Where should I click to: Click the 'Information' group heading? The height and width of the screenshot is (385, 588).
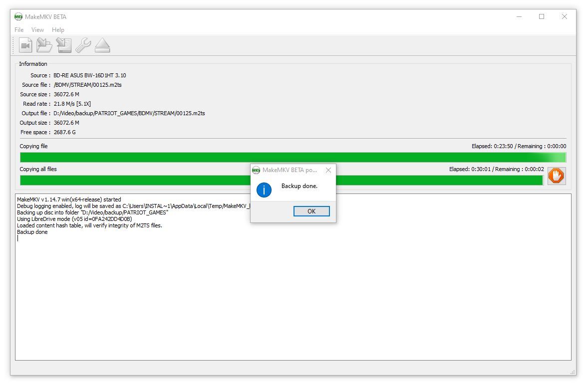tap(33, 64)
